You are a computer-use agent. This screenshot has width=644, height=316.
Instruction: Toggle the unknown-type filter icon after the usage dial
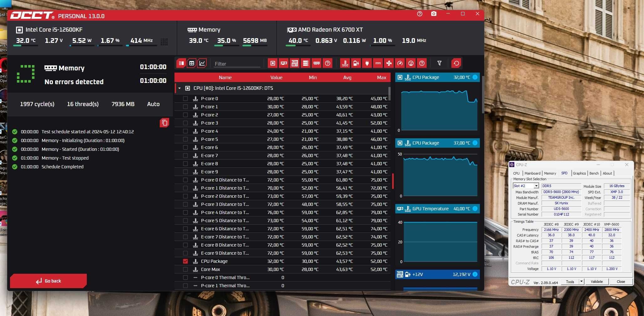point(422,63)
